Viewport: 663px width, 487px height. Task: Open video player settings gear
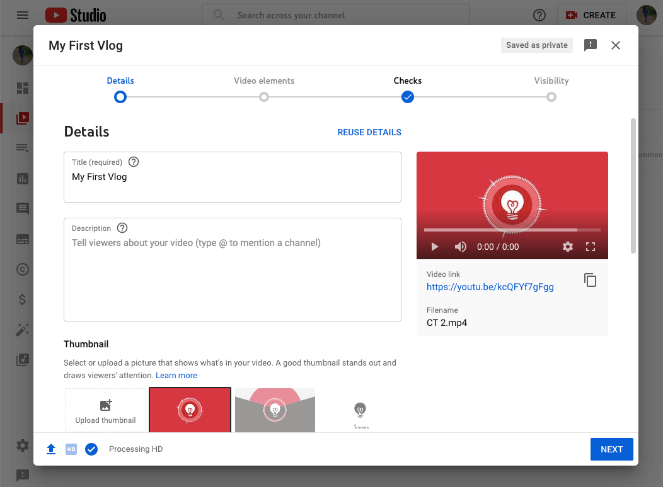pos(568,246)
